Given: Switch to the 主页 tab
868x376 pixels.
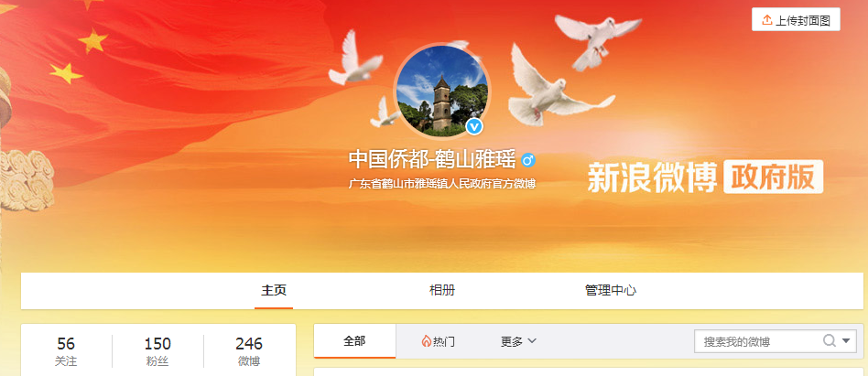Looking at the screenshot, I should point(274,290).
